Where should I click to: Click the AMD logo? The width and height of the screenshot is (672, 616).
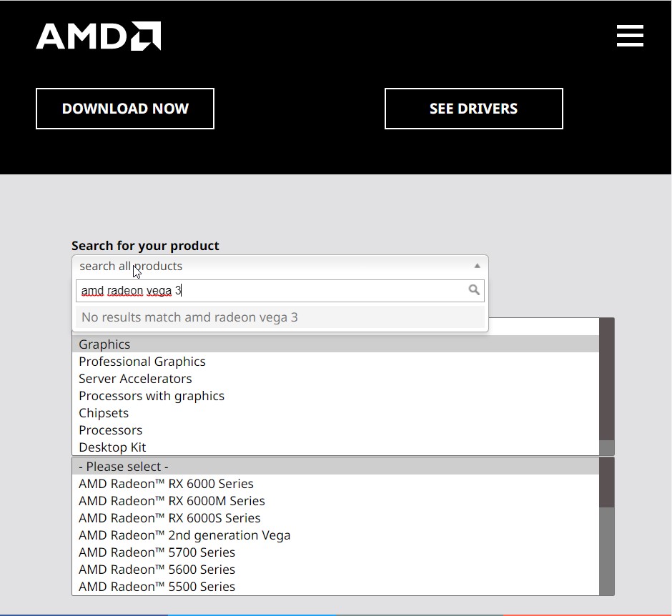(x=98, y=35)
